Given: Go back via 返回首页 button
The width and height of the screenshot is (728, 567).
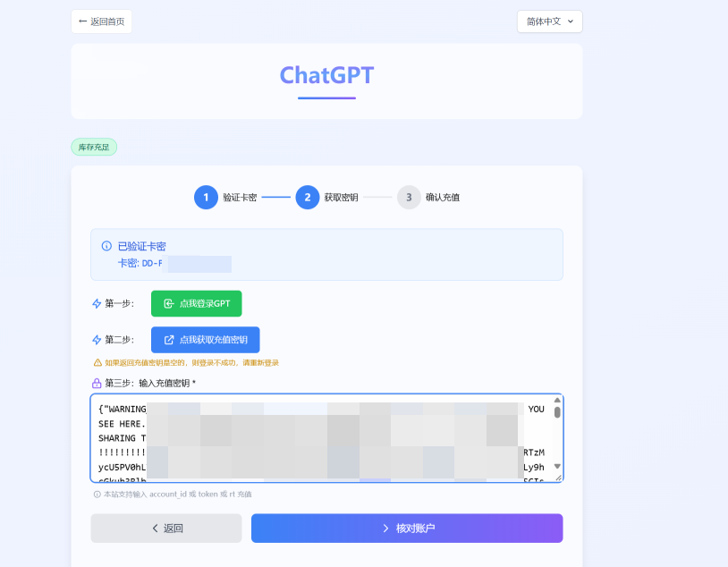Looking at the screenshot, I should coord(101,21).
